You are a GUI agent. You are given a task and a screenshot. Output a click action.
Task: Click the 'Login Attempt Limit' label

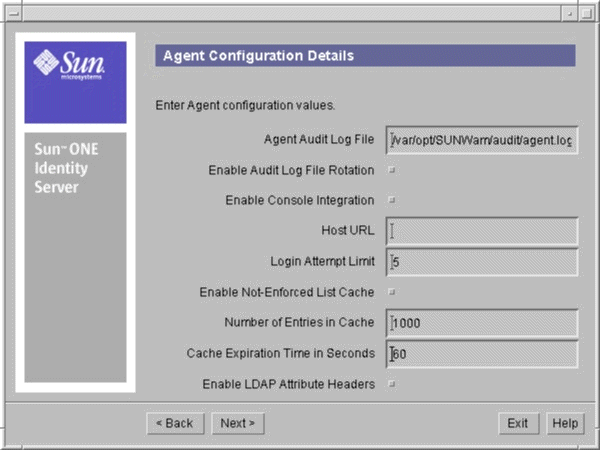point(323,261)
